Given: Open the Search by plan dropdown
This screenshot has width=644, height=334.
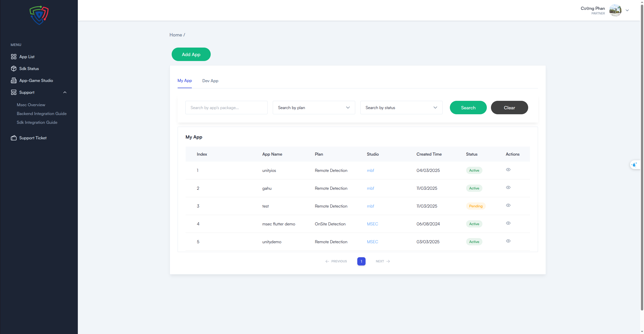Looking at the screenshot, I should coord(314,108).
